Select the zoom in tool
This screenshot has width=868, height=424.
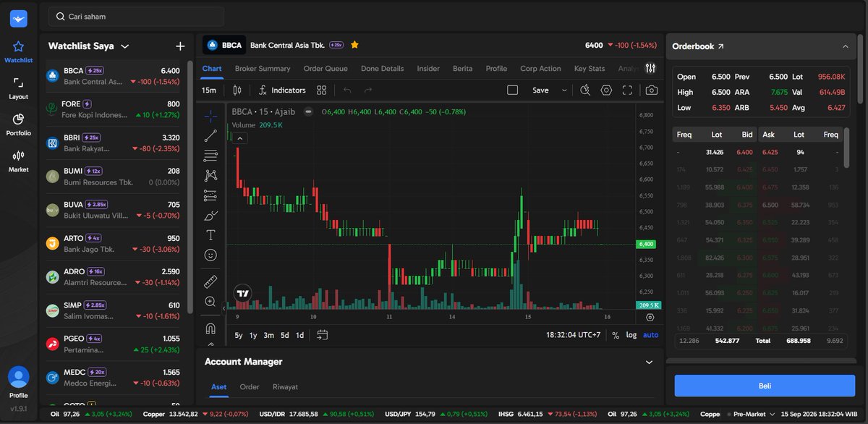(x=210, y=301)
